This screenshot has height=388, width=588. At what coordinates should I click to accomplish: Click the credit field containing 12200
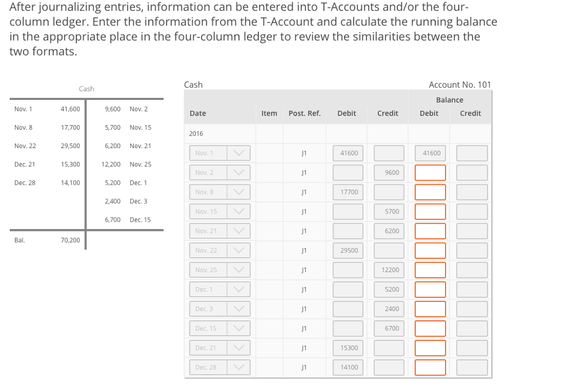click(388, 270)
